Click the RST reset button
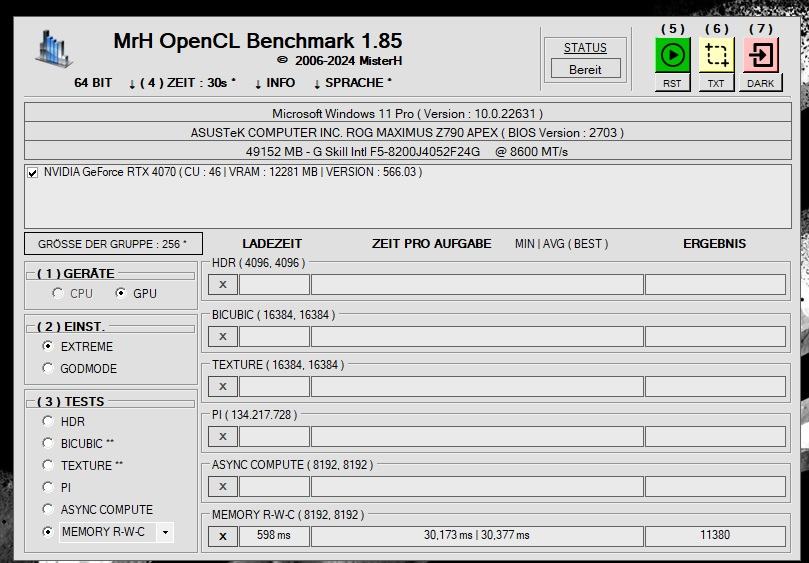The width and height of the screenshot is (809, 563). tap(672, 83)
